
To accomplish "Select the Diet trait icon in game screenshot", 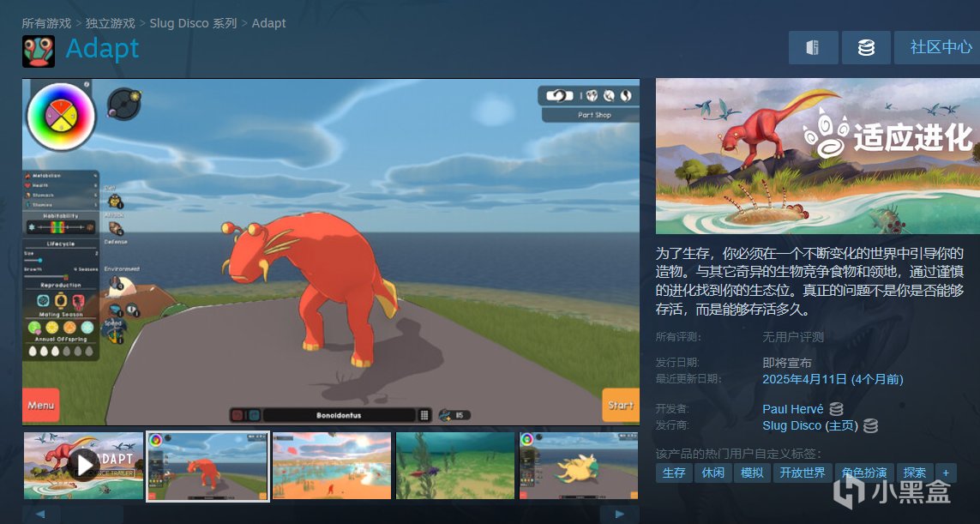I will (x=115, y=201).
